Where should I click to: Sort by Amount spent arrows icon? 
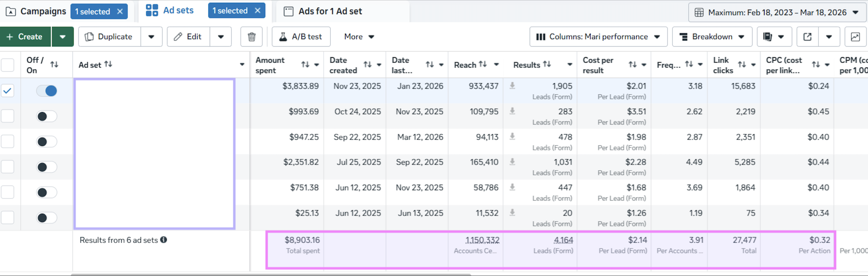tap(305, 65)
